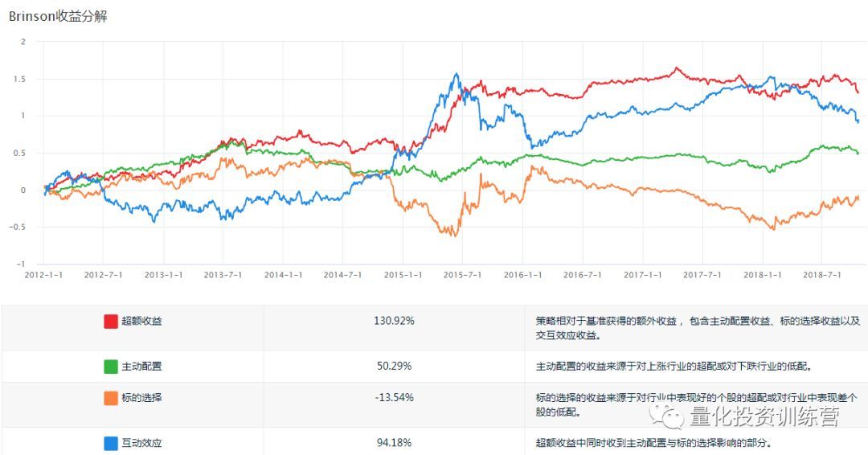Click the 2012-1-1 x-axis date label
Screen dimensions: 868x455
point(43,275)
